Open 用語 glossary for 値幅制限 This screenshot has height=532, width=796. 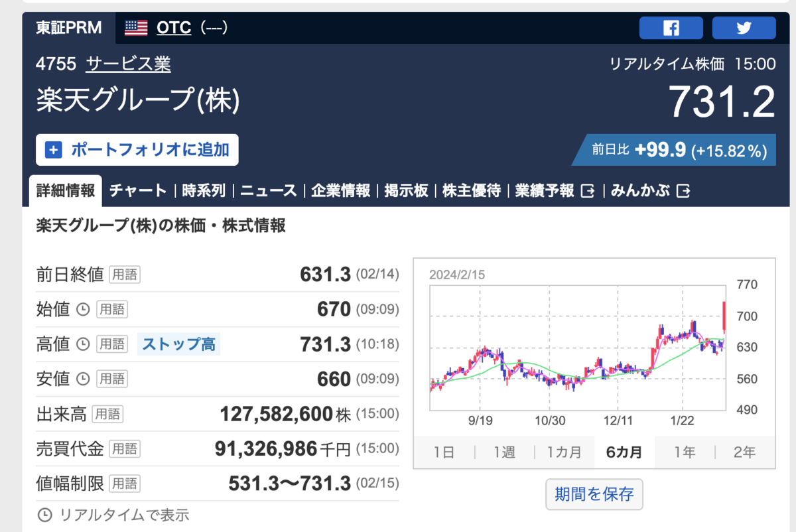[125, 484]
